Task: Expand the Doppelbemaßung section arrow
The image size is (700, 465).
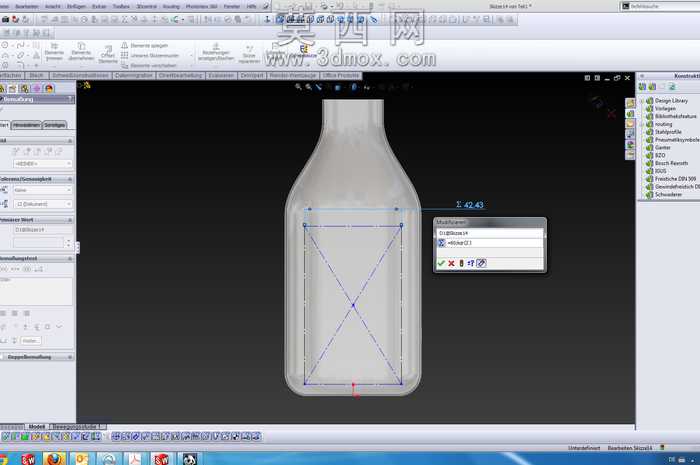Action: 70,357
